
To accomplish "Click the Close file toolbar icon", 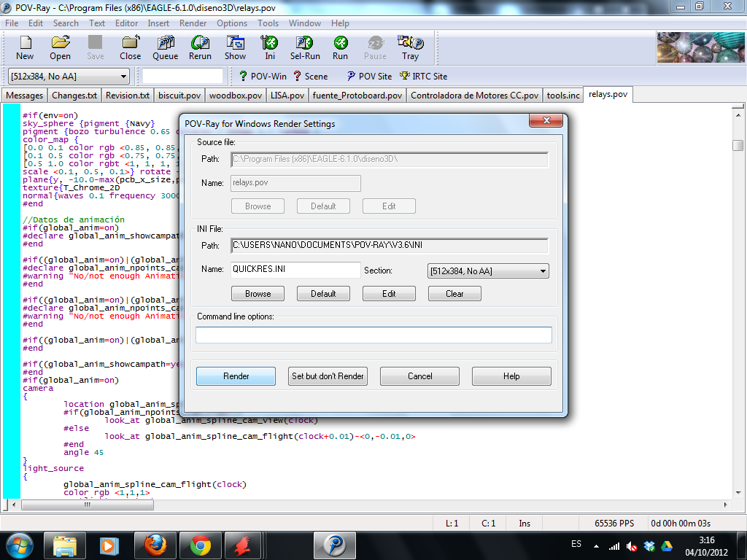I will pos(130,47).
